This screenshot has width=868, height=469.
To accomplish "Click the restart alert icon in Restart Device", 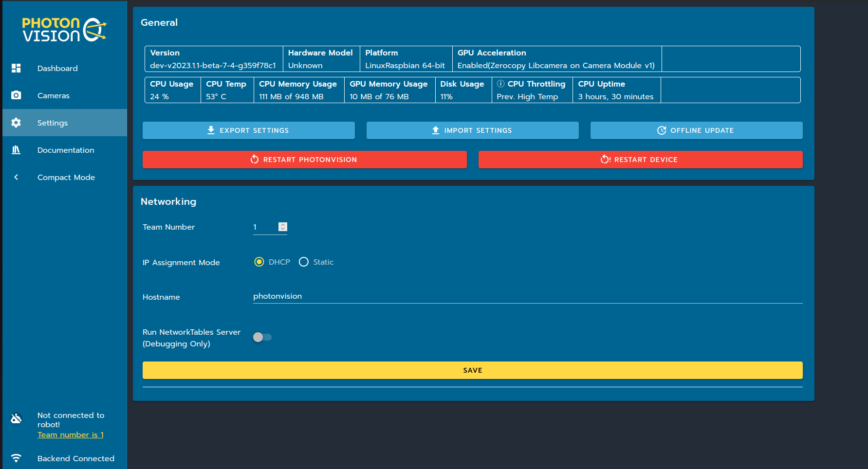I will (606, 160).
